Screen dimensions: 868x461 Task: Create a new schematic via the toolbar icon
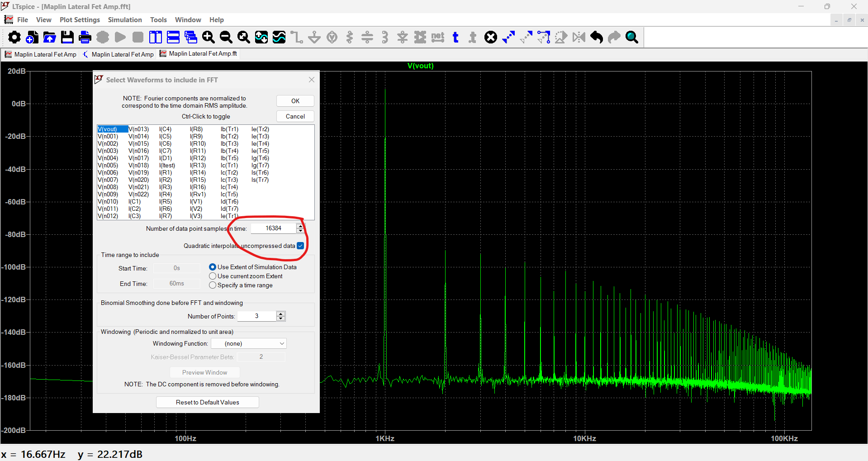coord(32,37)
